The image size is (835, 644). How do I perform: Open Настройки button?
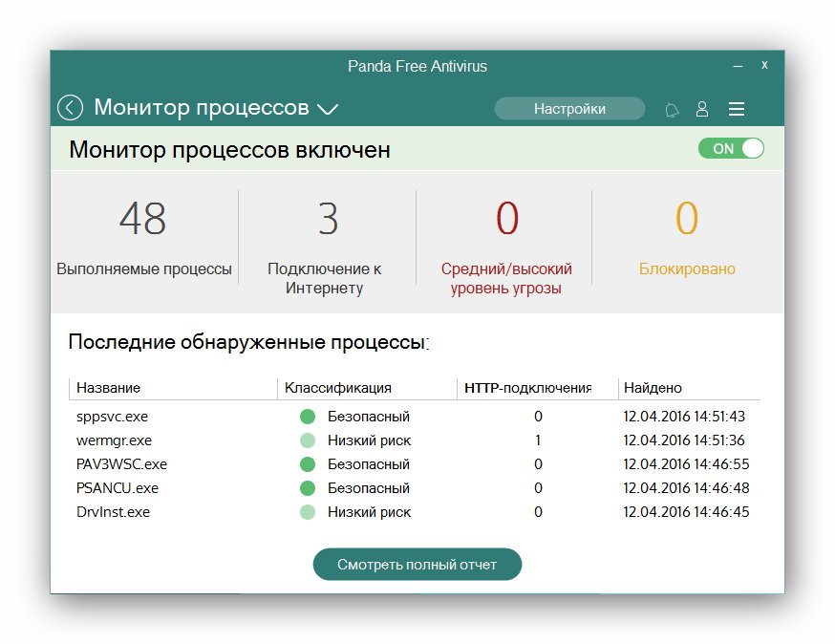pyautogui.click(x=569, y=109)
